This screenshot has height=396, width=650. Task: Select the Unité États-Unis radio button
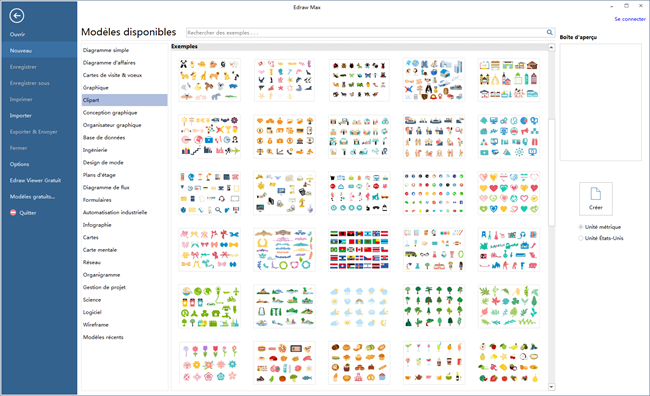(x=581, y=238)
